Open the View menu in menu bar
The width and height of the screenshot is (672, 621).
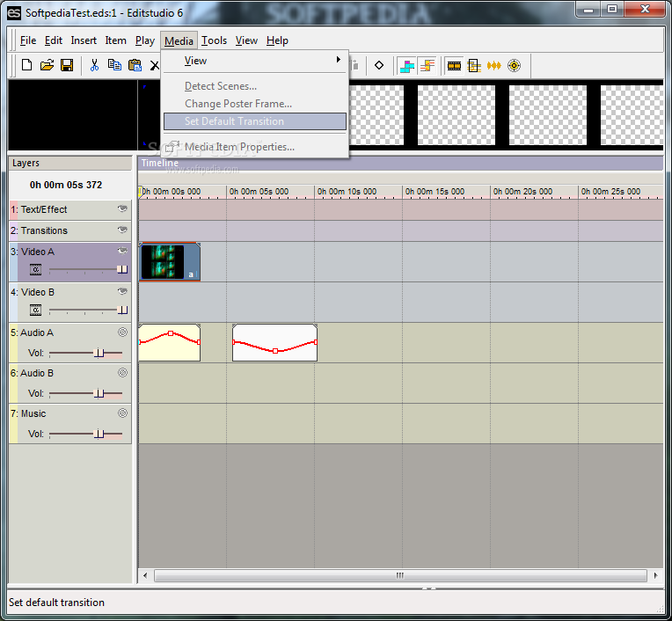[246, 40]
